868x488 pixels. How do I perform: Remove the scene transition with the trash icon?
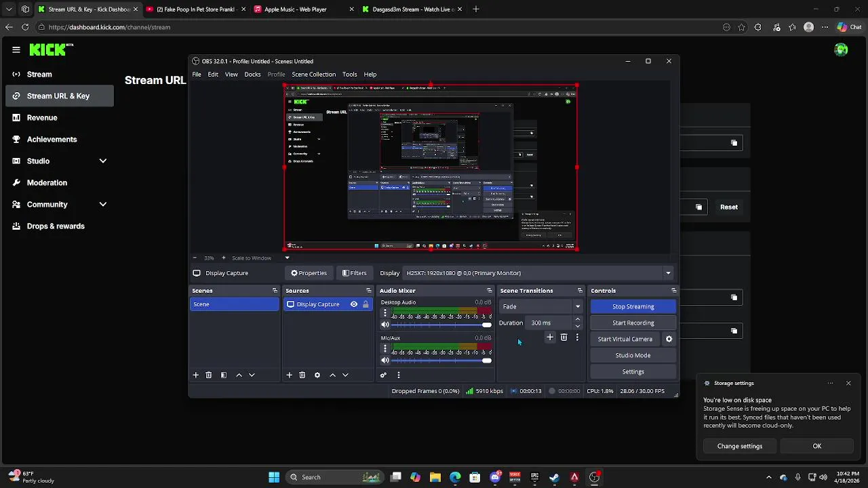pos(564,338)
